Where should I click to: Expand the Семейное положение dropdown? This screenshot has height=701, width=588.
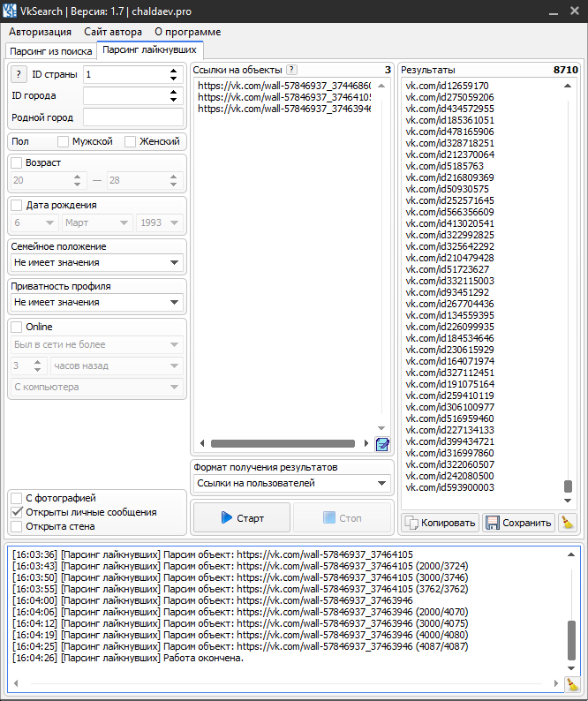pyautogui.click(x=96, y=262)
